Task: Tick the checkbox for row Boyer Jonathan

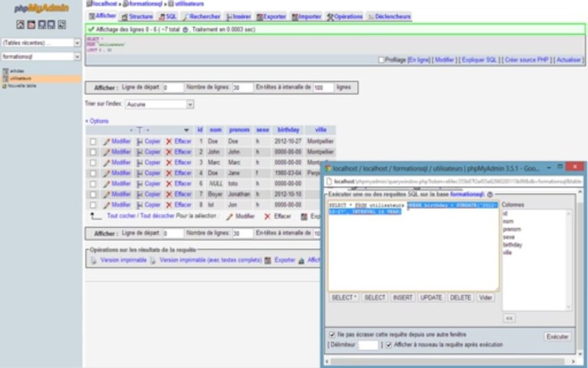Action: click(x=92, y=195)
